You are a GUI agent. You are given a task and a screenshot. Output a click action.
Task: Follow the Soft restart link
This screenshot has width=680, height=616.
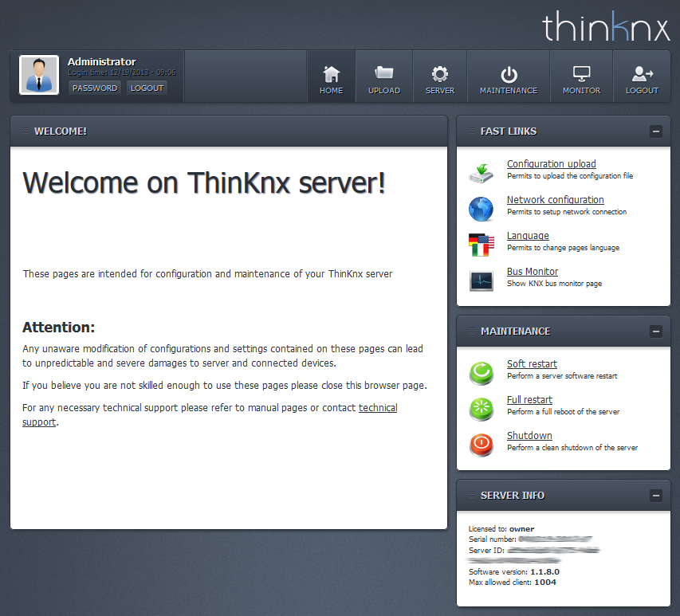click(x=532, y=364)
